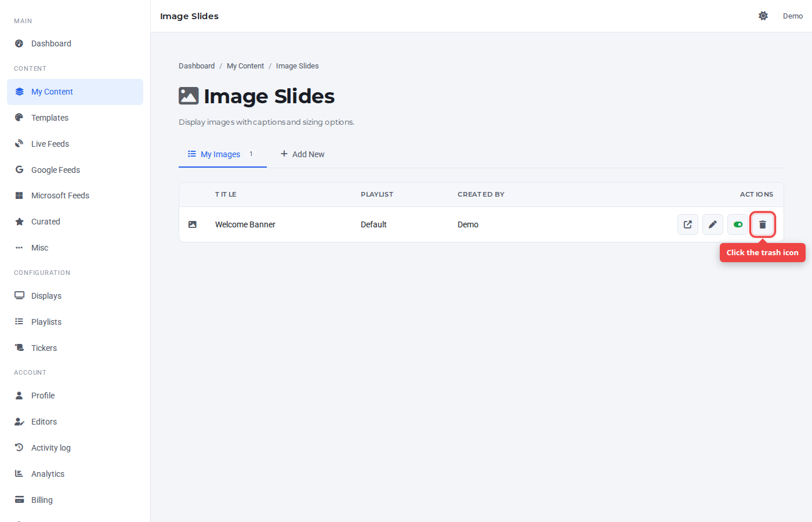Viewport: 812px width, 522px height.
Task: Click the image icon beside Welcome Banner
Action: click(x=193, y=224)
